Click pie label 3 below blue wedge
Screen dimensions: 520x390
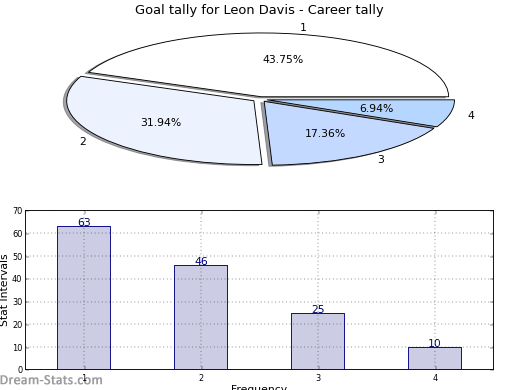click(x=381, y=159)
